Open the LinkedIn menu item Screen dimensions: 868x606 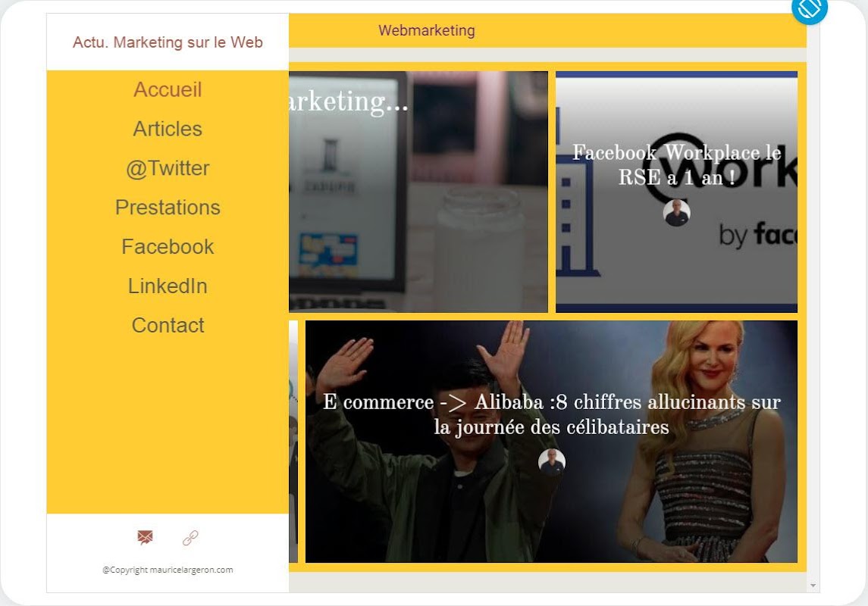168,286
